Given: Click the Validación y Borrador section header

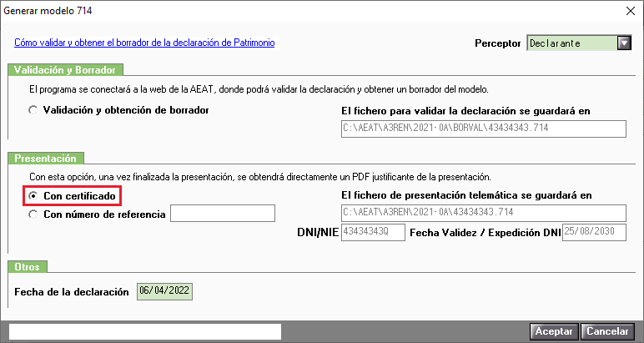Looking at the screenshot, I should pyautogui.click(x=65, y=70).
